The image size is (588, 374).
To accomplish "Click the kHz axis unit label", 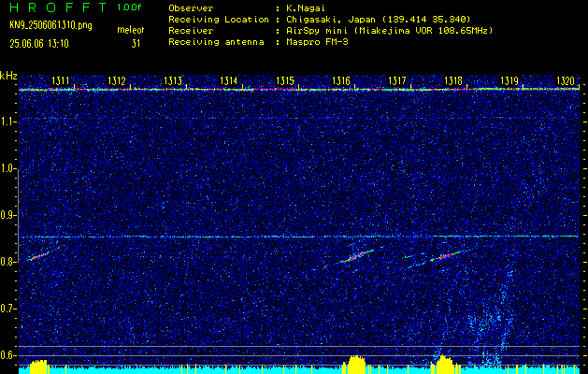I will (x=8, y=76).
